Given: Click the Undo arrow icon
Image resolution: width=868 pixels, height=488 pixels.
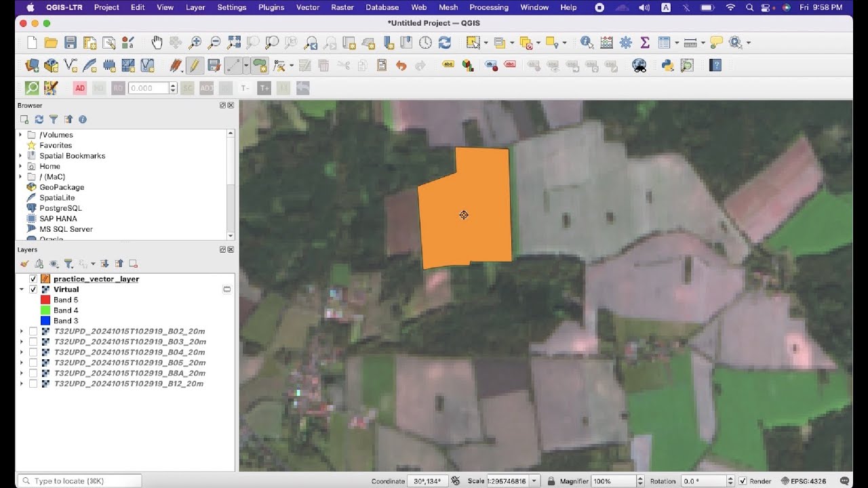Looking at the screenshot, I should click(x=401, y=66).
